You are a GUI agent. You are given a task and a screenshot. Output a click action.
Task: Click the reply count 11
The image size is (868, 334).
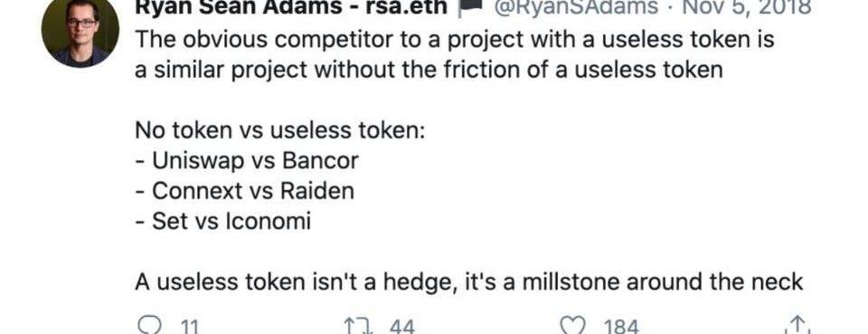[190, 327]
